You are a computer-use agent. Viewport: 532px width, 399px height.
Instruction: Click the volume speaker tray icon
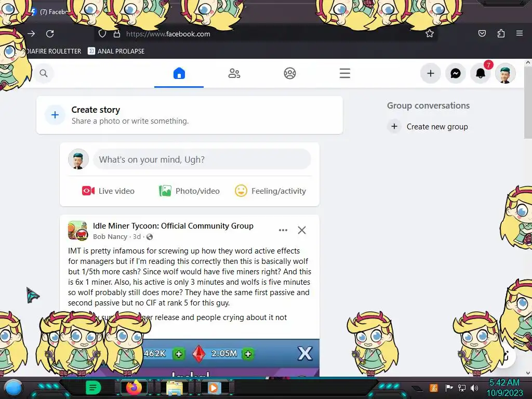pyautogui.click(x=474, y=388)
